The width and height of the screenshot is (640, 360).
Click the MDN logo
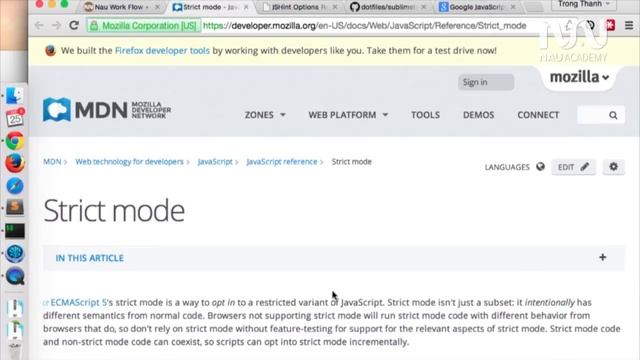point(107,110)
